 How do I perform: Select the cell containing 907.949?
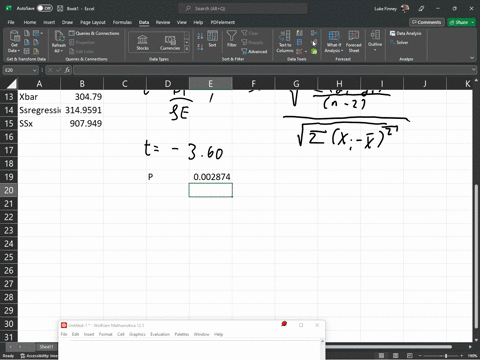coord(82,123)
